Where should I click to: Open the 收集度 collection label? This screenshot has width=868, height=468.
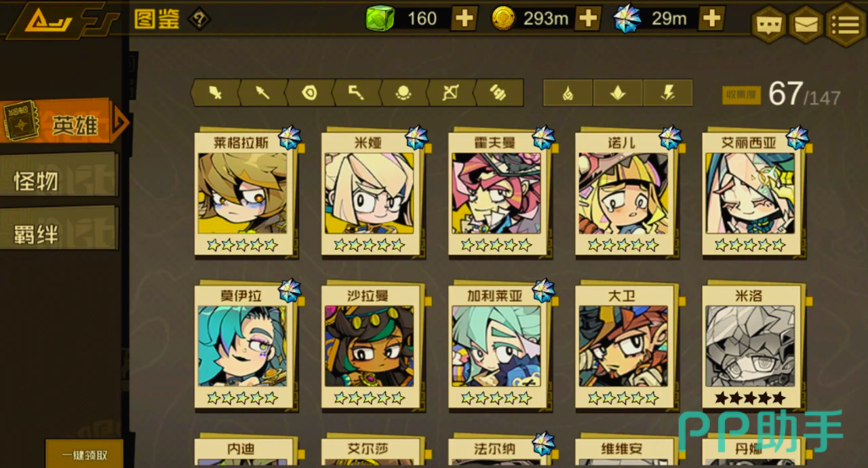741,96
